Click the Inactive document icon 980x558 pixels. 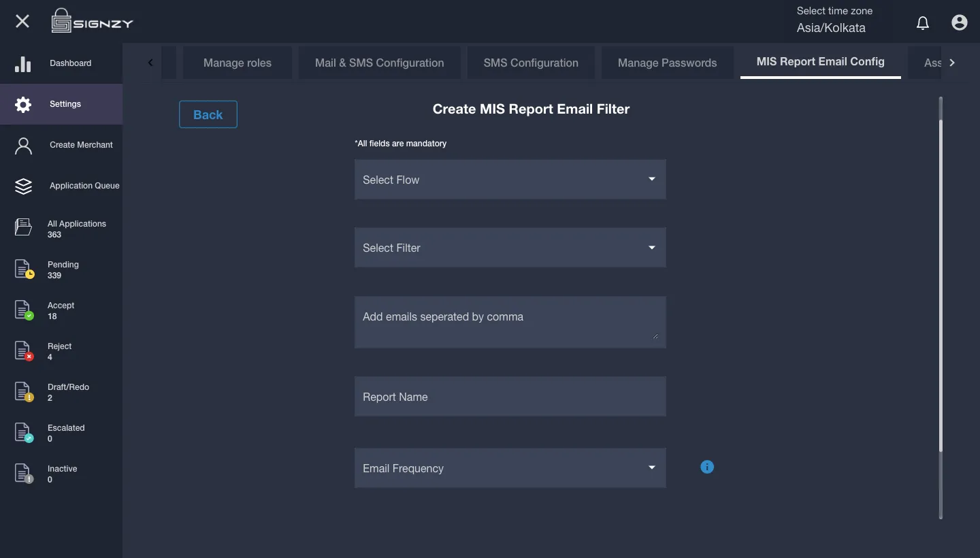(24, 473)
